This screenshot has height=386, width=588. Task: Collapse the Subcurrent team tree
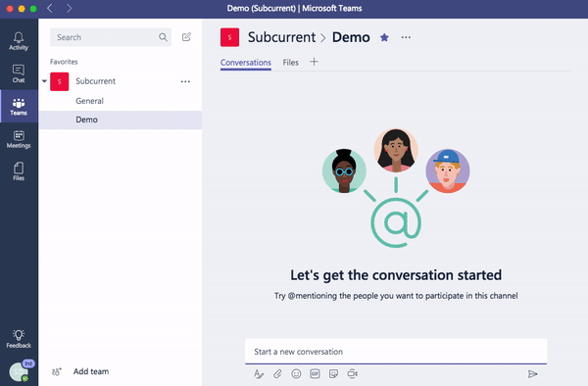pyautogui.click(x=44, y=81)
